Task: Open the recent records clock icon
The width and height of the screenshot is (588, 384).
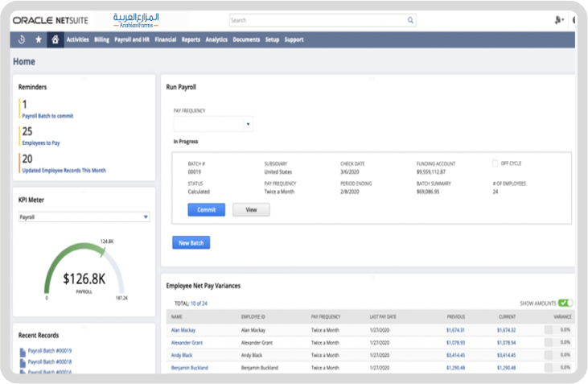Action: 21,39
